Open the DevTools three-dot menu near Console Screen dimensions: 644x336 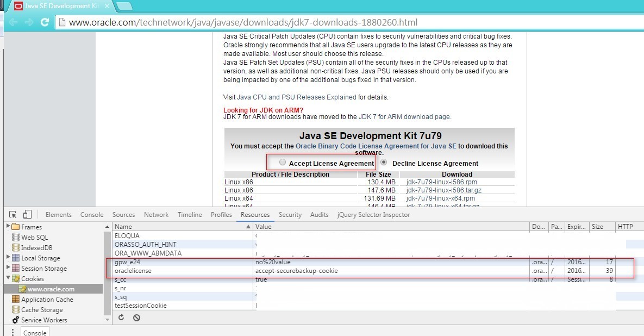[x=12, y=332]
